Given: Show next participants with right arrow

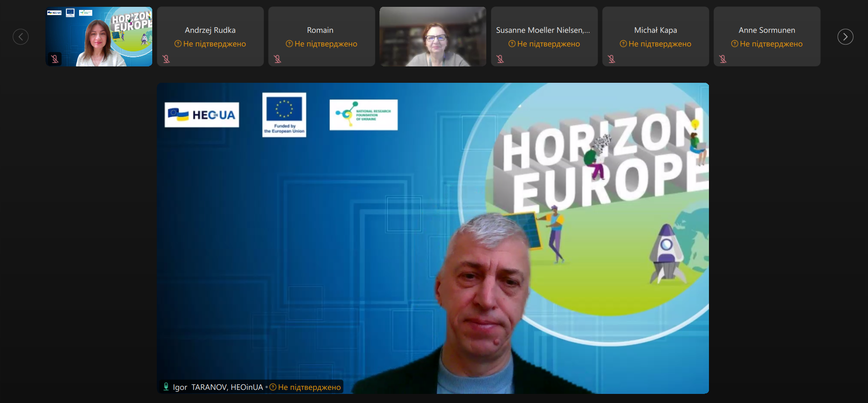Looking at the screenshot, I should pyautogui.click(x=845, y=37).
